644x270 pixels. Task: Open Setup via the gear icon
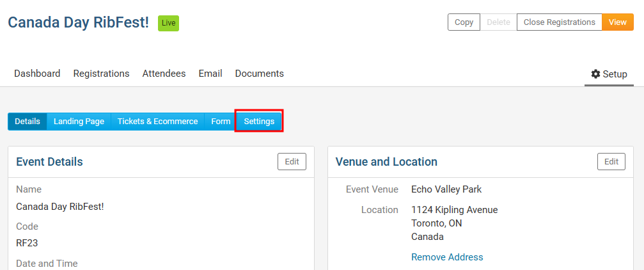595,74
